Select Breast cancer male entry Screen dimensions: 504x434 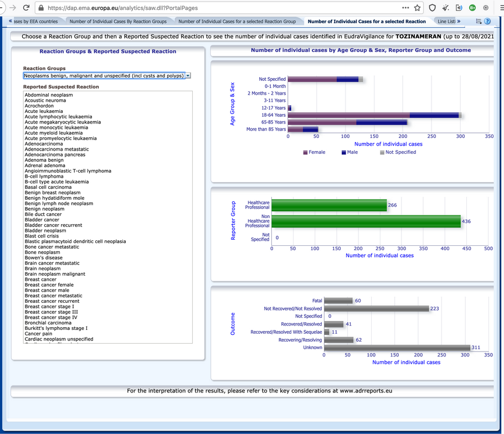point(47,290)
